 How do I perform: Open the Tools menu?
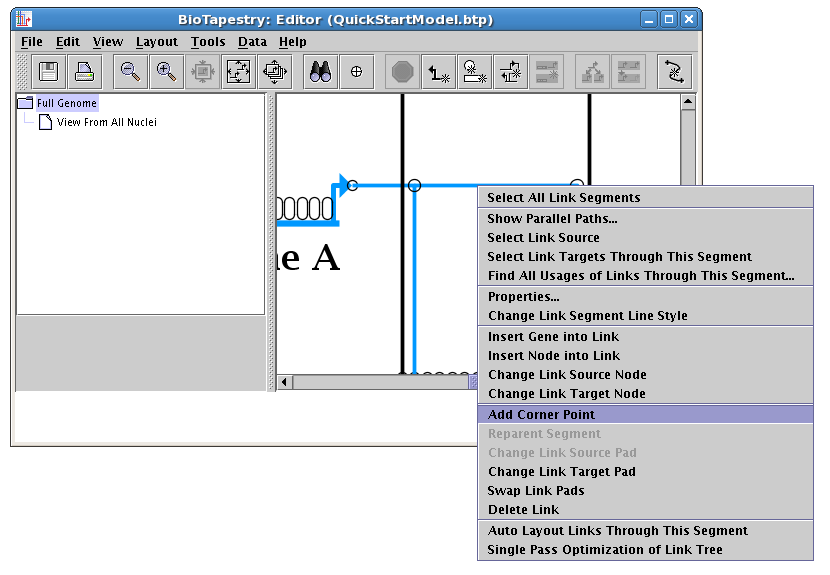tap(208, 42)
